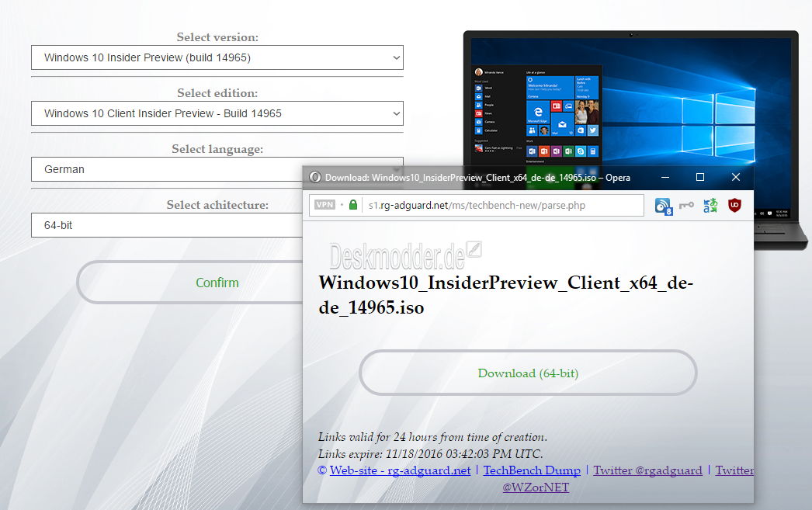Click the Download (64-bit) button
Screen dimensions: 812x510
coord(528,373)
